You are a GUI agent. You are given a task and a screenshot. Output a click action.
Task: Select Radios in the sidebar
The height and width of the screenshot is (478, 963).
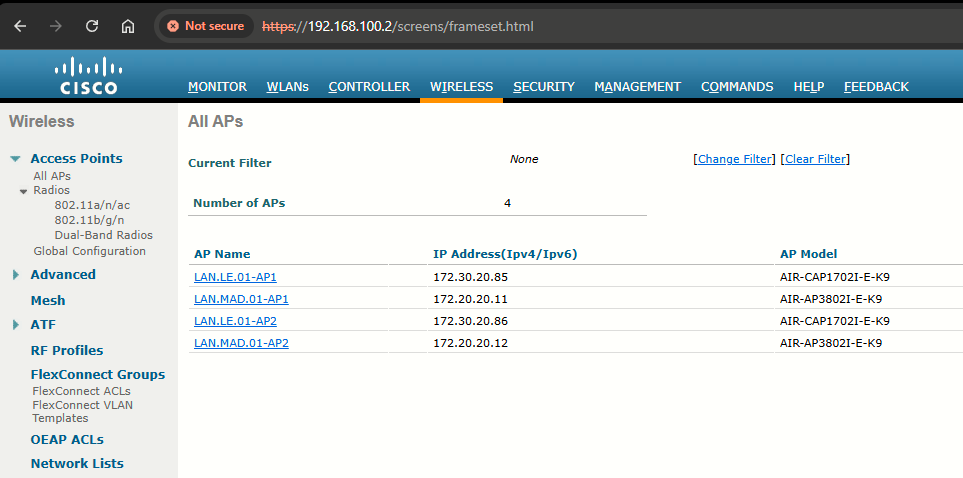(x=52, y=190)
